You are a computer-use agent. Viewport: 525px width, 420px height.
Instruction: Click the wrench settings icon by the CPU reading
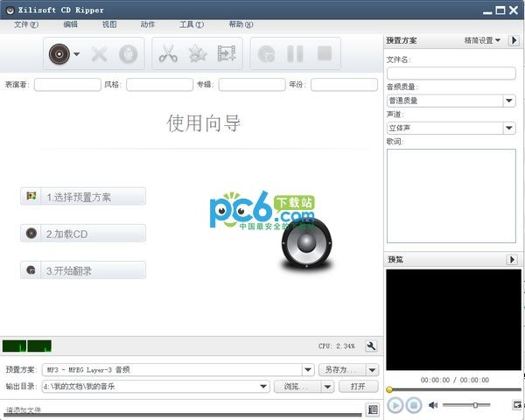tap(371, 346)
